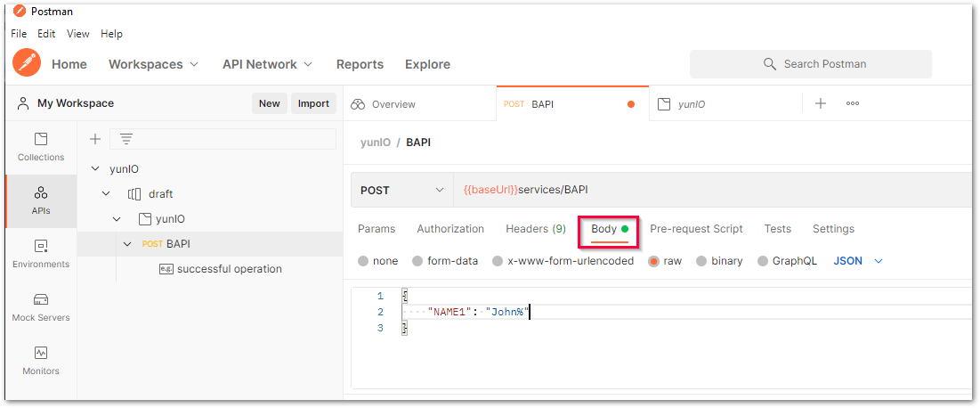Select the form-data body type

pyautogui.click(x=417, y=261)
